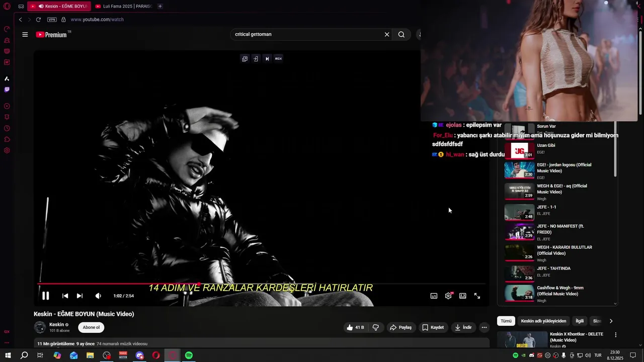Screen dimensions: 644x362
Task: Run search with magnifier button
Action: (401, 34)
